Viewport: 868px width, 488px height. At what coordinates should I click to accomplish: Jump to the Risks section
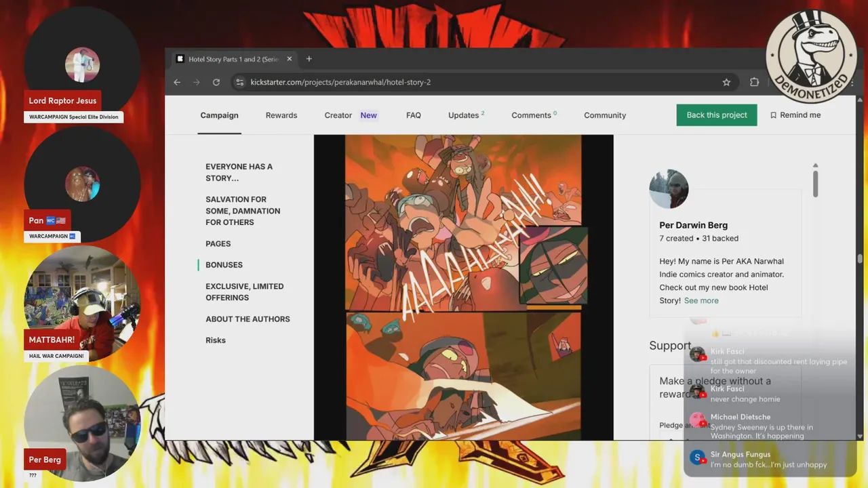[216, 340]
